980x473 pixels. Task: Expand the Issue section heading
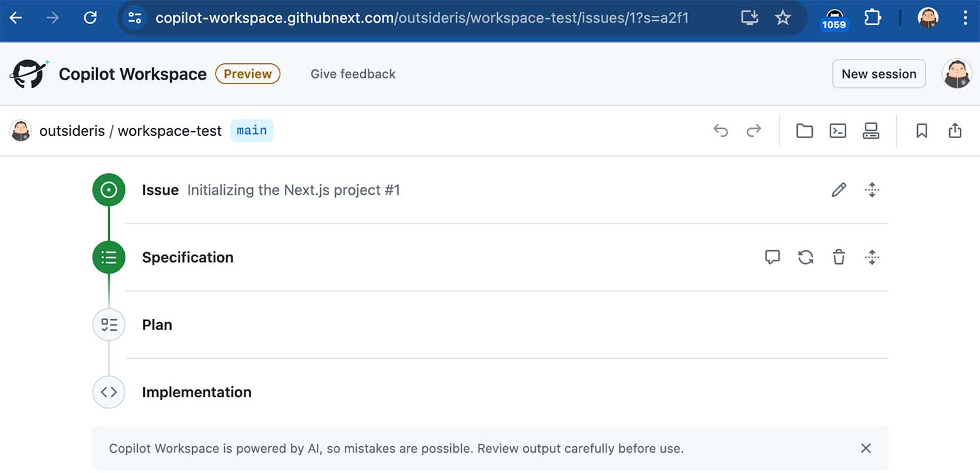pyautogui.click(x=160, y=190)
